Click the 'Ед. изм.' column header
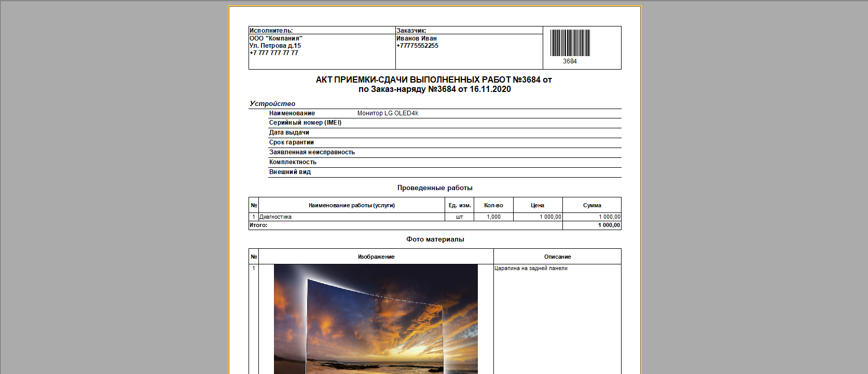868x374 pixels. pos(460,205)
